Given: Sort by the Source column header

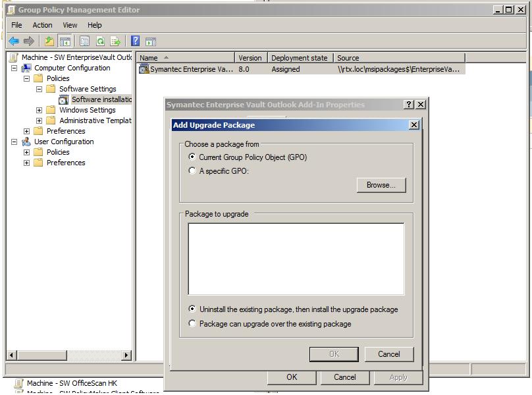Looking at the screenshot, I should (400, 58).
